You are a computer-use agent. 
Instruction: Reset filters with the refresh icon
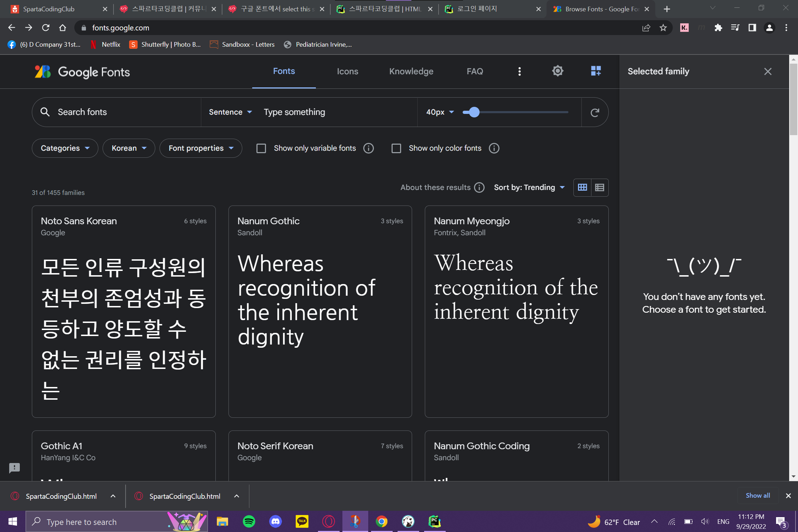coord(595,112)
